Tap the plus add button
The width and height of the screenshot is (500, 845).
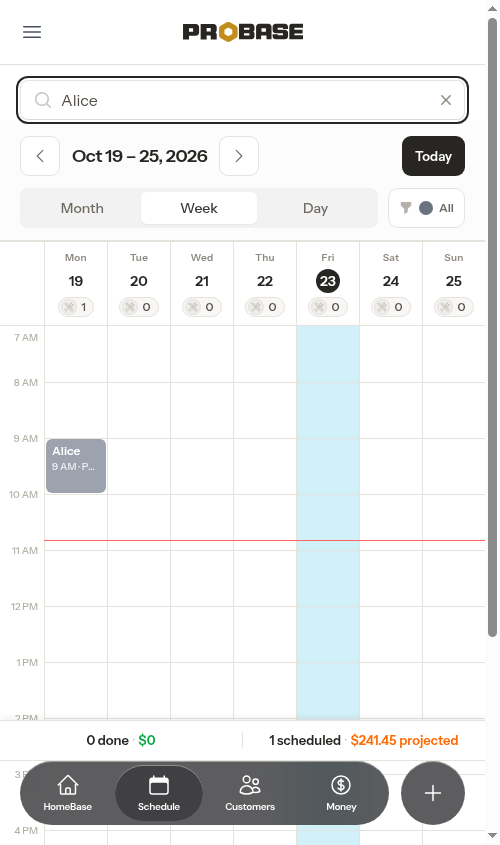[x=433, y=793]
